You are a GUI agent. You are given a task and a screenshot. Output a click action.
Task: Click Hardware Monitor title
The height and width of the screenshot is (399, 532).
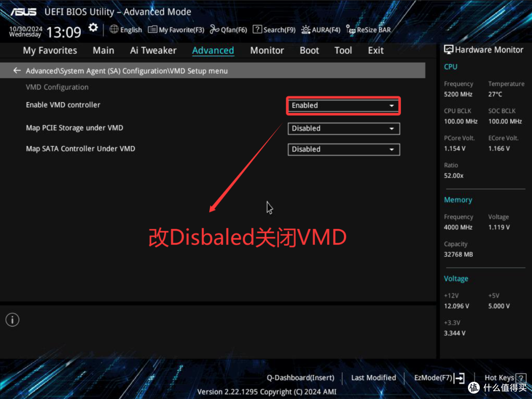(489, 50)
